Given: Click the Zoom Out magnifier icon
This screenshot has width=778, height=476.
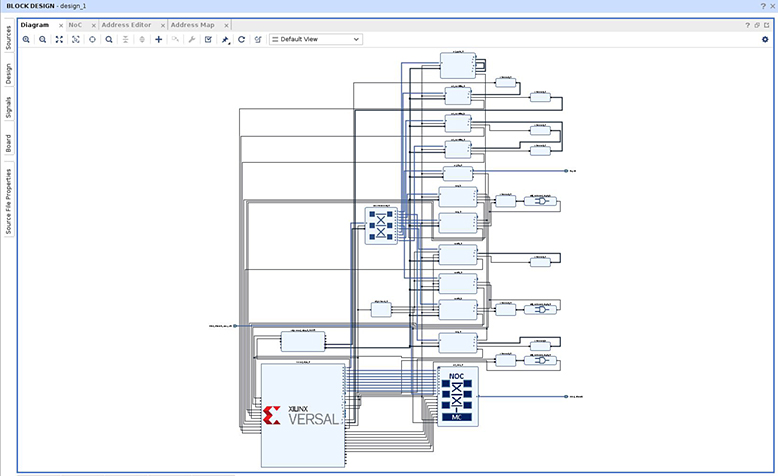Looking at the screenshot, I should click(x=43, y=39).
